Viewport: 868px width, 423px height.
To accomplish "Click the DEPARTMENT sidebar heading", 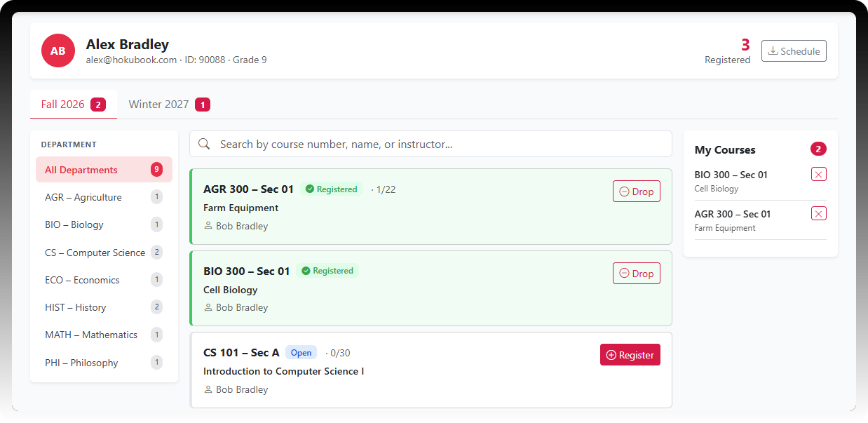I will 69,145.
